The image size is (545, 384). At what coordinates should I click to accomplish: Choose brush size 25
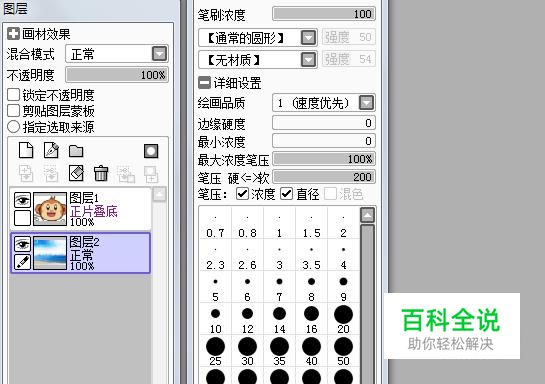click(215, 351)
